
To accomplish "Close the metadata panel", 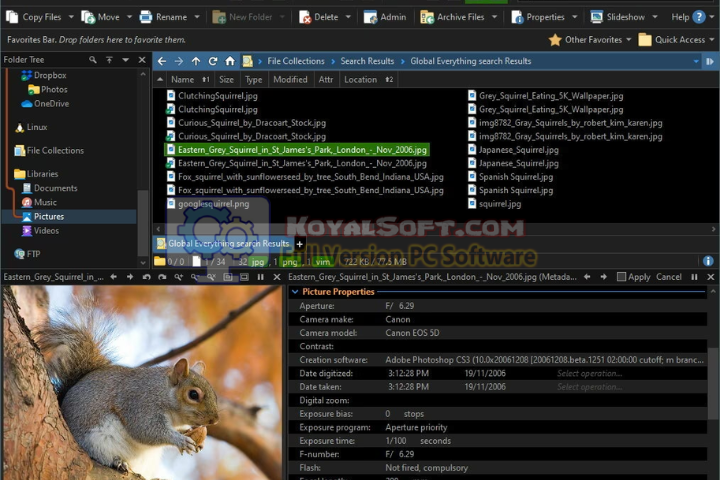I will coord(711,277).
